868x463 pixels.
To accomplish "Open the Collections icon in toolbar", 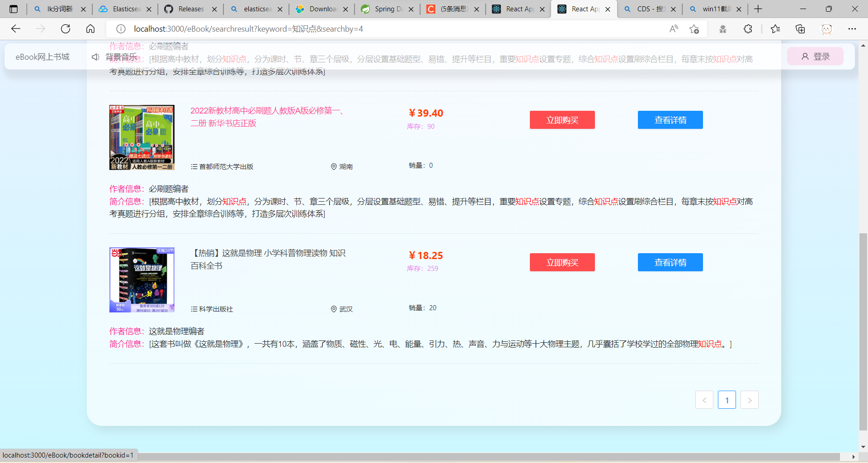I will pyautogui.click(x=800, y=29).
